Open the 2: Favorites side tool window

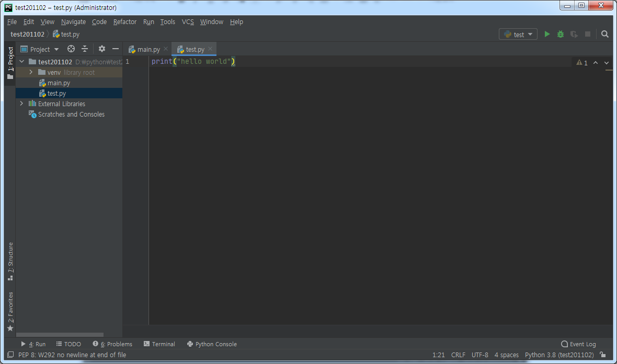pos(10,312)
